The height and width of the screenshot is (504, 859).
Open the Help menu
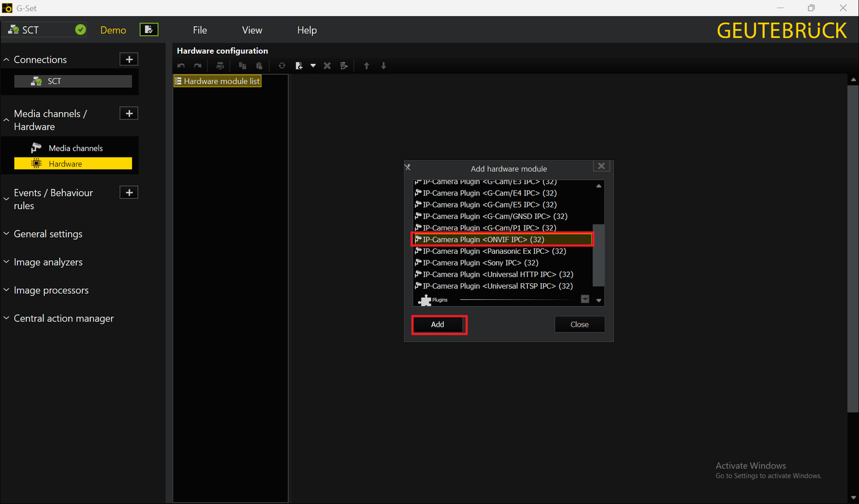pyautogui.click(x=307, y=30)
